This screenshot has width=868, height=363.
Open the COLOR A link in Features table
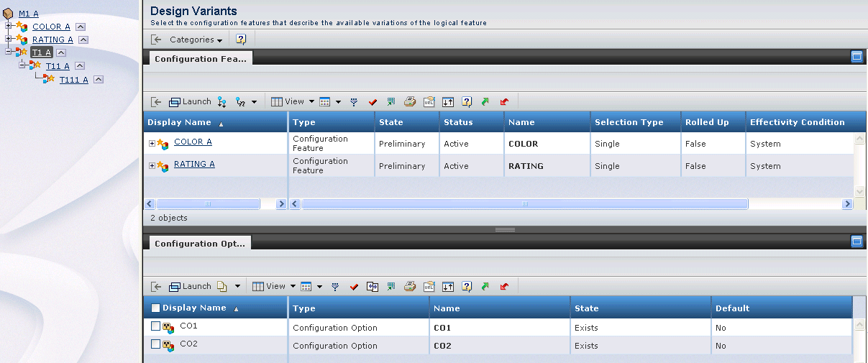click(x=193, y=142)
